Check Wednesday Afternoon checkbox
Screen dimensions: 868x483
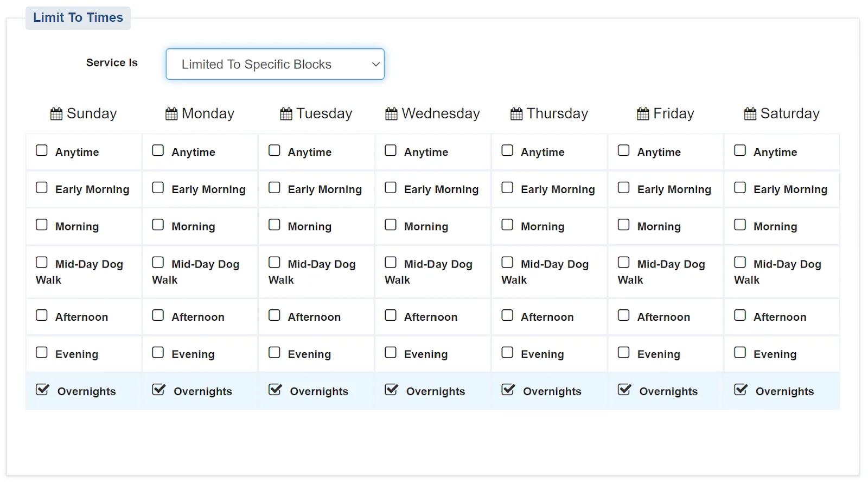click(x=391, y=315)
